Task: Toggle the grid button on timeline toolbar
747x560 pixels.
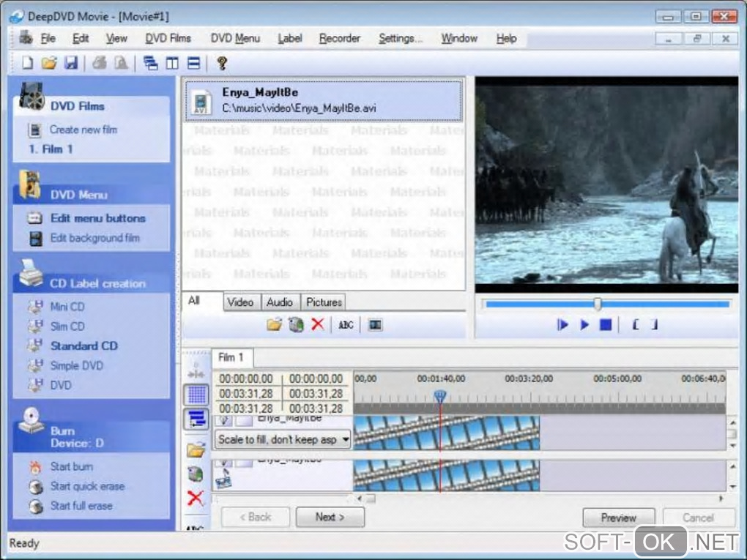Action: click(196, 395)
